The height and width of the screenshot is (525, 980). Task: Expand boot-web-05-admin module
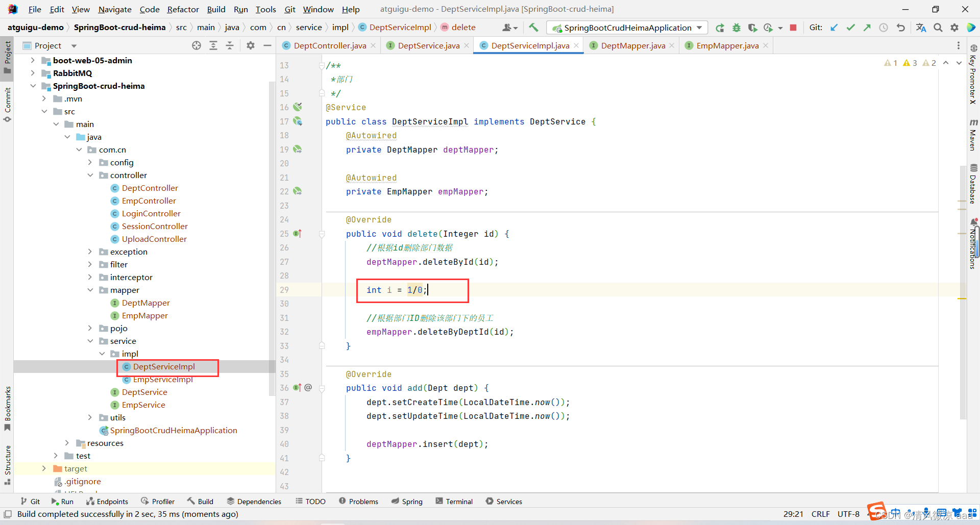pyautogui.click(x=33, y=60)
